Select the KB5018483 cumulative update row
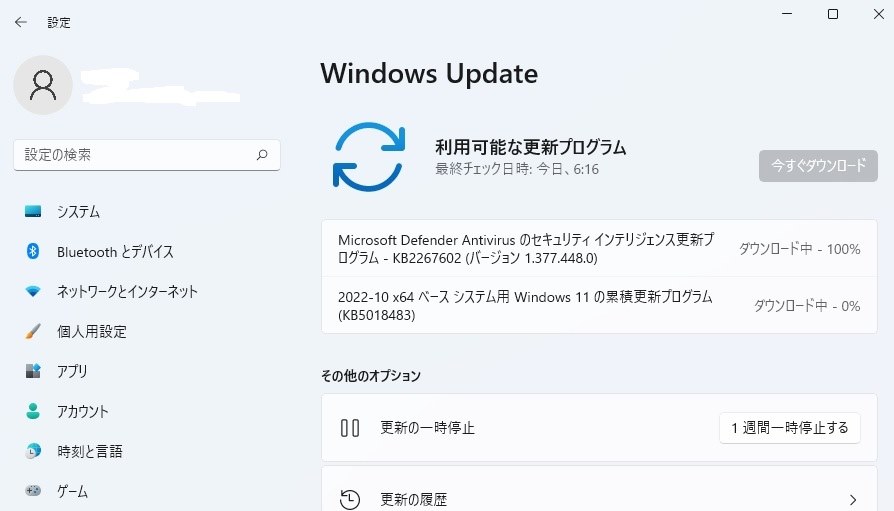 [x=599, y=306]
